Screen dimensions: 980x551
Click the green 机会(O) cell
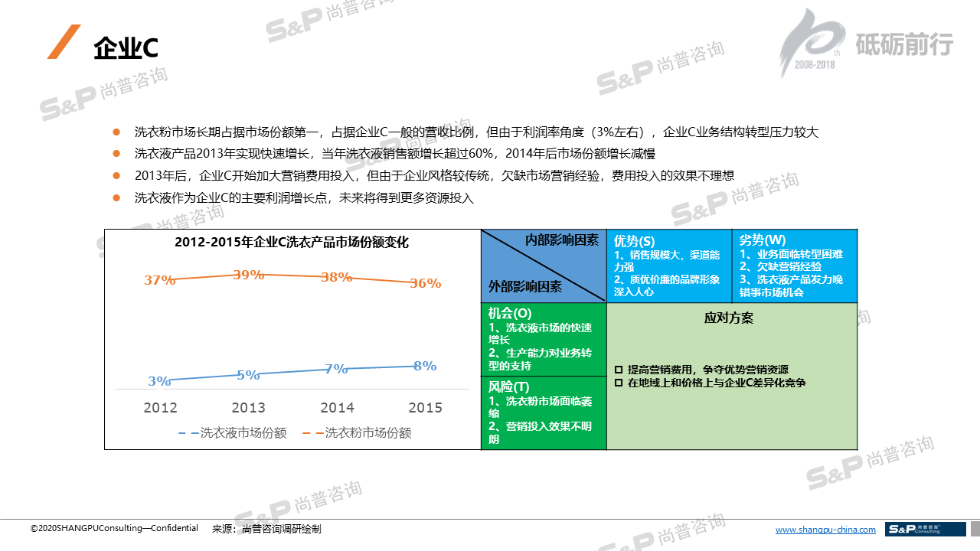pos(543,340)
